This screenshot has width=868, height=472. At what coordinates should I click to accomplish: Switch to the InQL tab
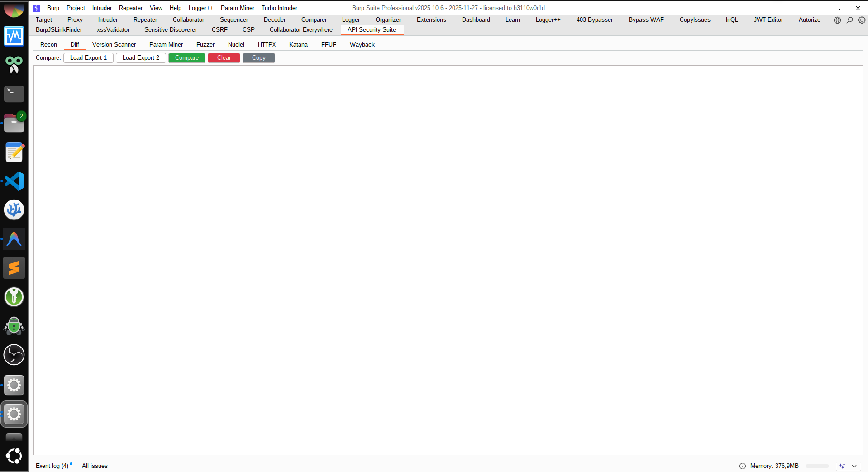point(732,20)
